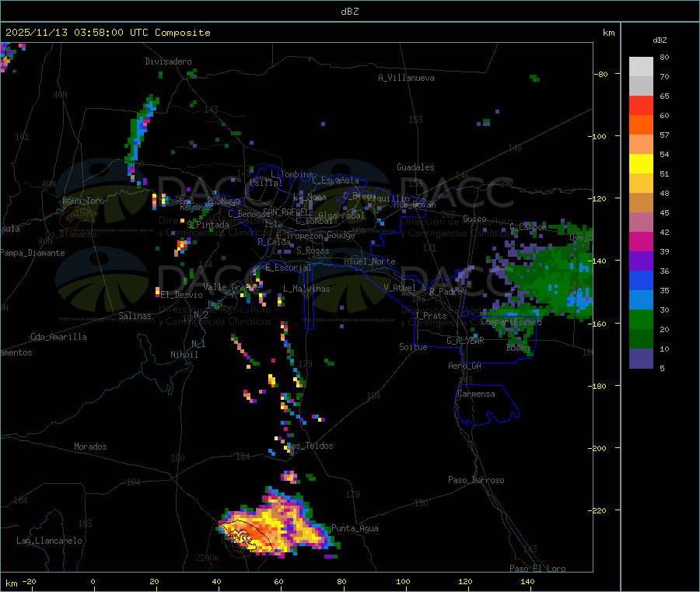Click the 0 tick on the horizontal km axis
700x592 pixels.
point(93,581)
